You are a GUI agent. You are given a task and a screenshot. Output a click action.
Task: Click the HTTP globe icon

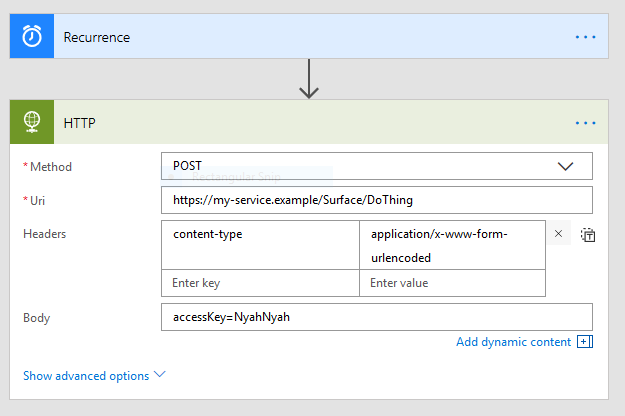[x=32, y=122]
